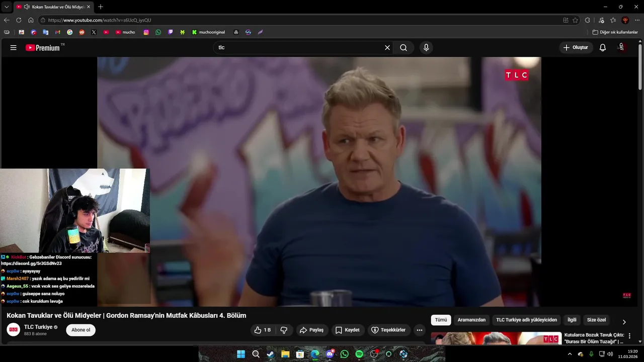Open the Windows Start menu

pos(241,354)
